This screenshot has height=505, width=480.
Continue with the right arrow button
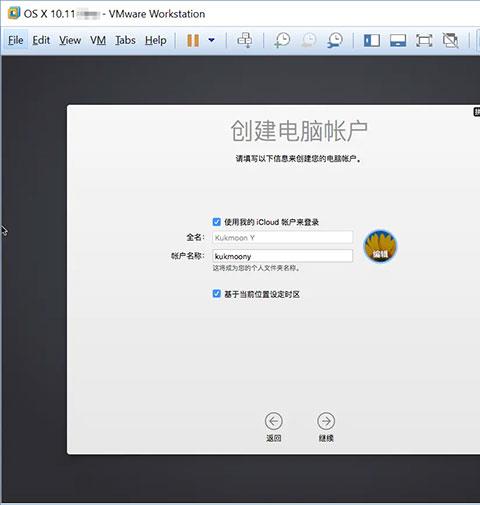pyautogui.click(x=326, y=421)
